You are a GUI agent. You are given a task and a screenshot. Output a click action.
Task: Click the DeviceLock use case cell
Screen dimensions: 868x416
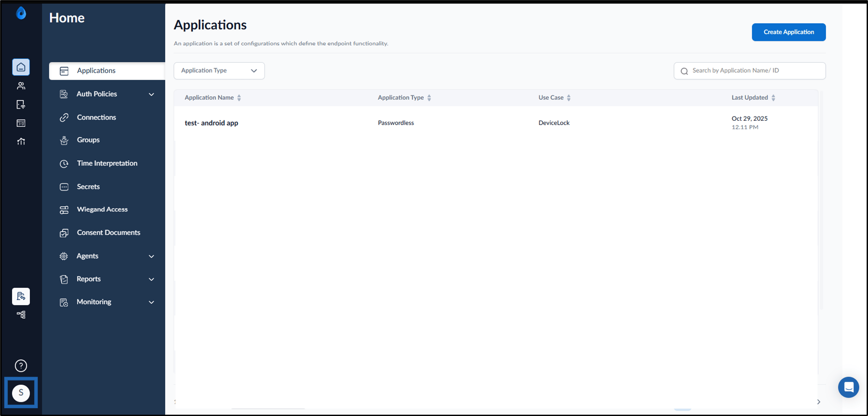[x=554, y=123]
